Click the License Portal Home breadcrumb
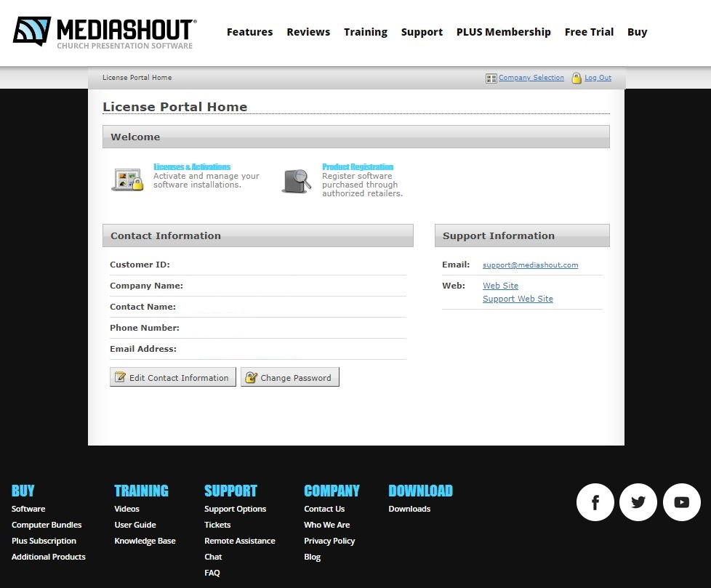Image resolution: width=711 pixels, height=588 pixels. click(137, 78)
